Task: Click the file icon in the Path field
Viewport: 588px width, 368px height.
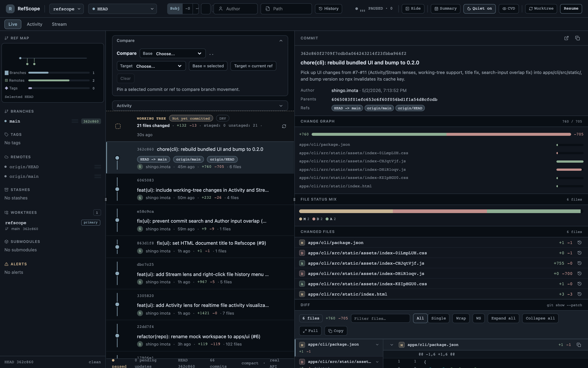Action: click(x=268, y=9)
